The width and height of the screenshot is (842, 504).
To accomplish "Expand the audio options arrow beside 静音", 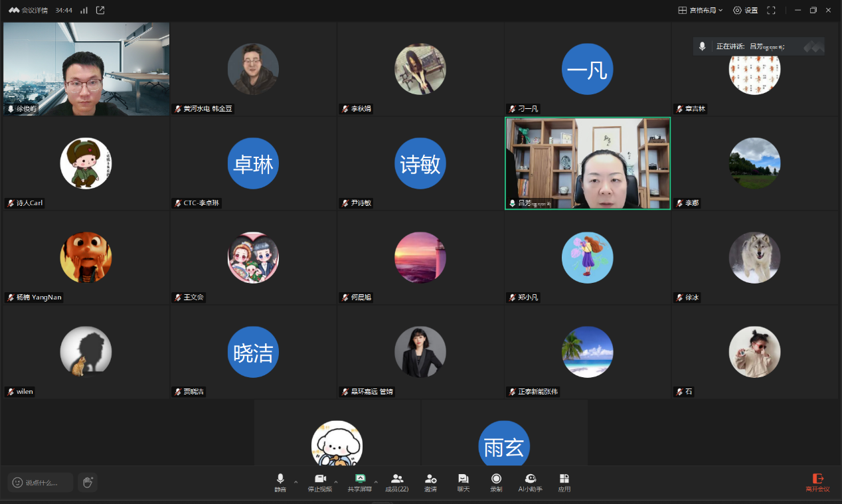I will [x=296, y=482].
